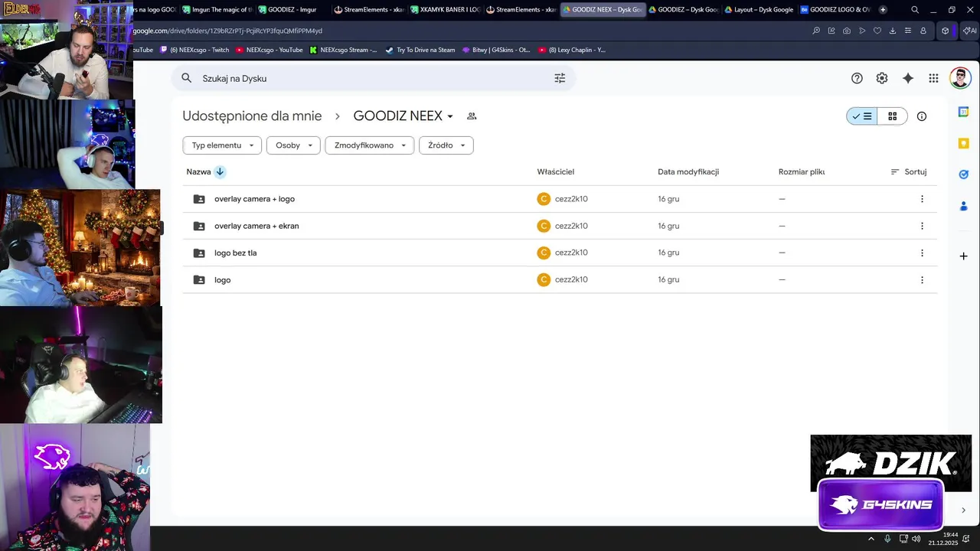Open more actions for overlay camera + ekran

(922, 226)
